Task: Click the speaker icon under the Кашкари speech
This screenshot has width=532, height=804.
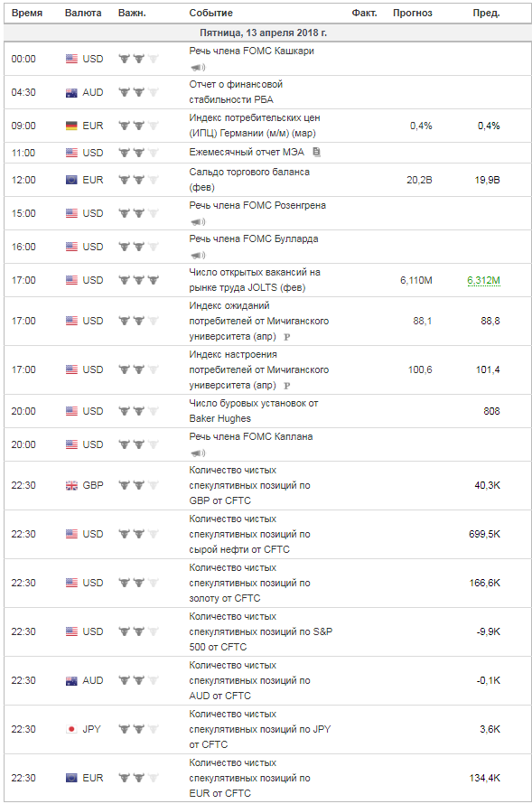Action: [x=197, y=67]
